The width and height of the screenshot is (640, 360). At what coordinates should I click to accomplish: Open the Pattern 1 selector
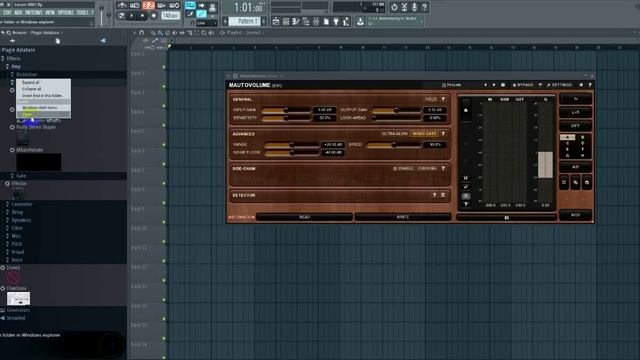pos(245,21)
